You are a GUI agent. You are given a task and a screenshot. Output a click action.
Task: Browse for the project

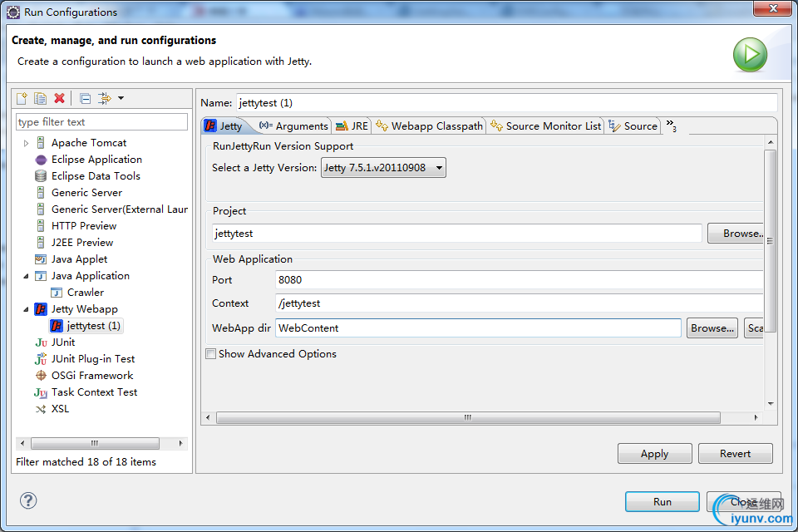pos(736,233)
